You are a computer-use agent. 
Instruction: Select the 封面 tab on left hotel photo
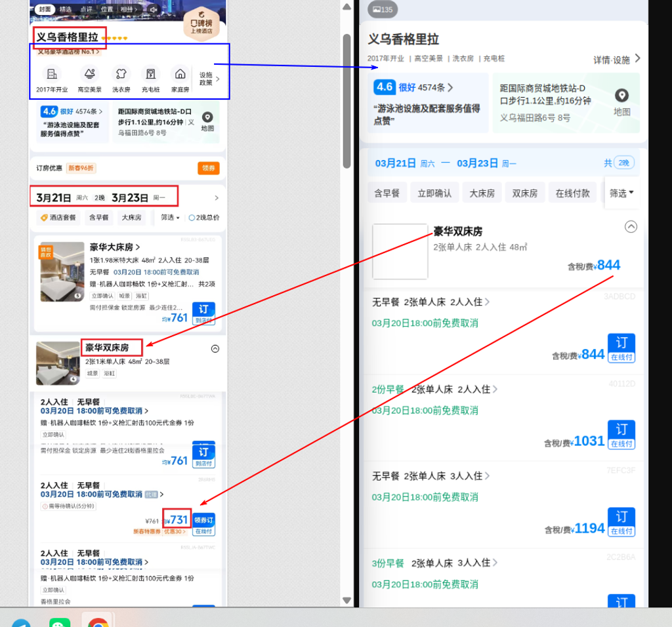pos(45,9)
